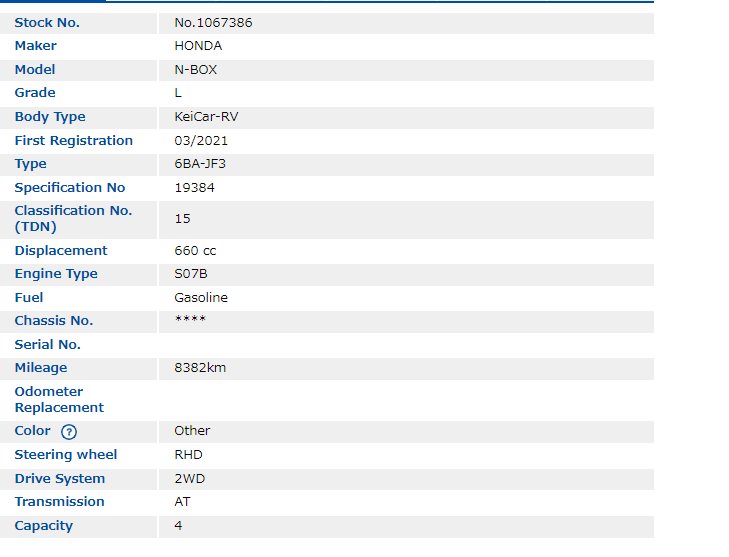Select the HONDA maker value
Viewport: 729px width, 557px height.
(x=198, y=46)
